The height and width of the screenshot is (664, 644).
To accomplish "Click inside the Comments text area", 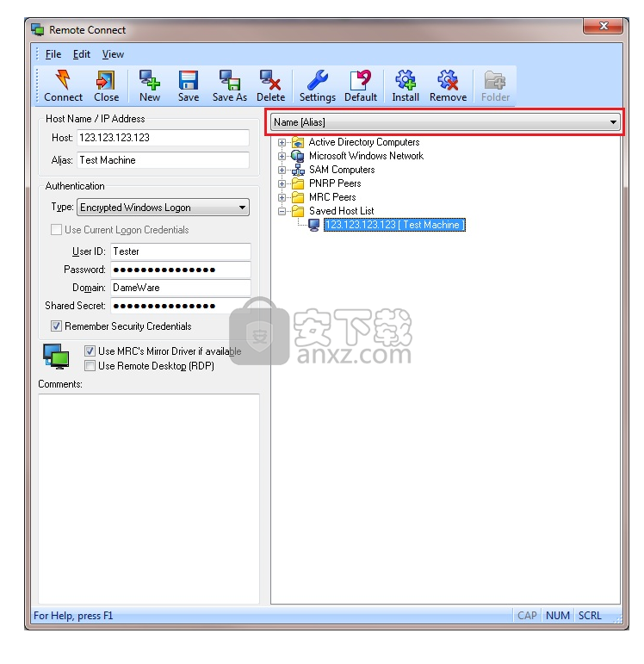I will pyautogui.click(x=149, y=499).
